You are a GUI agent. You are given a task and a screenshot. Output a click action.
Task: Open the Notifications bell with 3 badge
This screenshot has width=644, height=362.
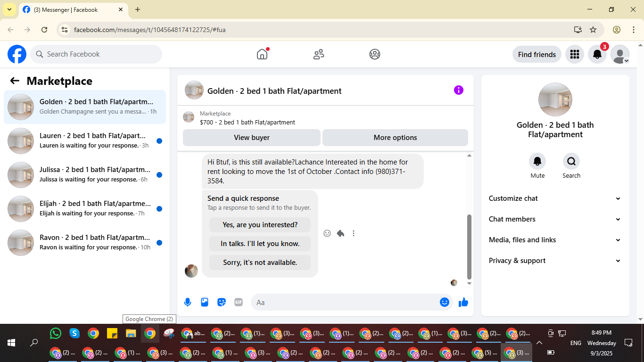click(x=597, y=54)
